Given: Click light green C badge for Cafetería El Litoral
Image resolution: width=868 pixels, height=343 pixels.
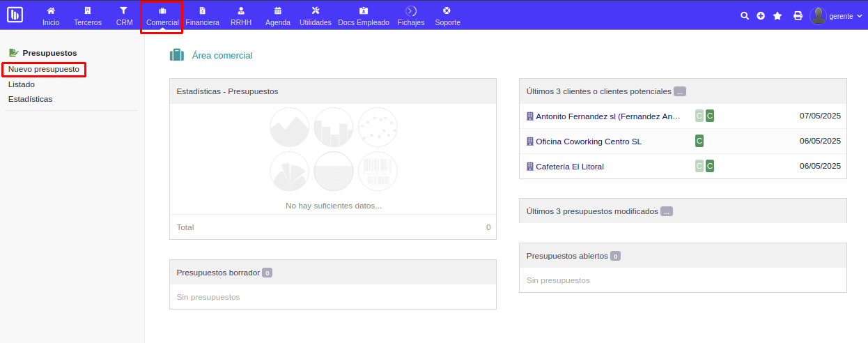Looking at the screenshot, I should click(699, 166).
